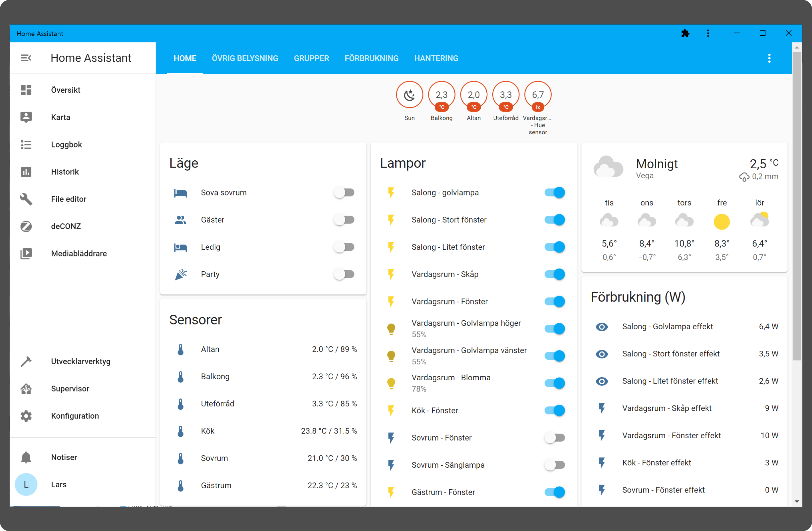Open the Sun badge

click(409, 95)
